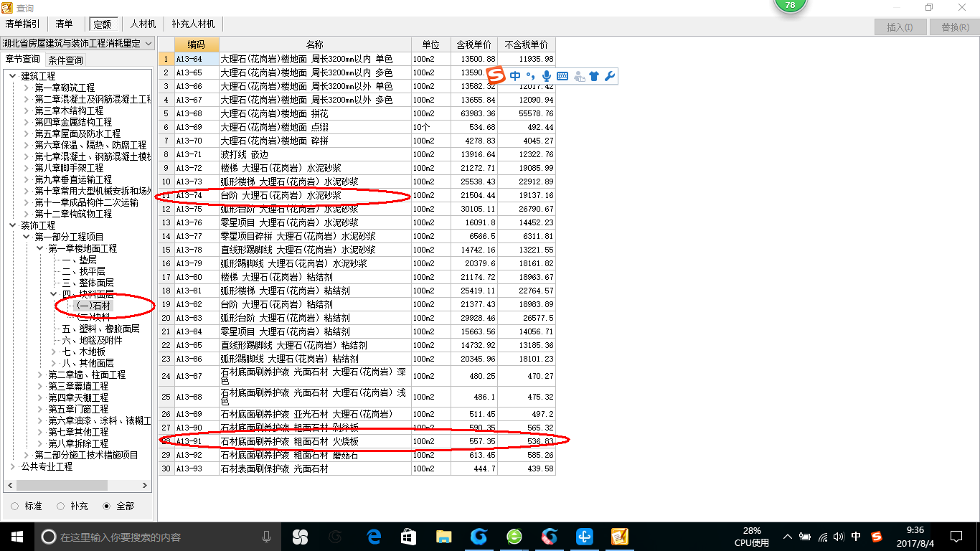Switch punctuation mode on Sogou toolbar
980x551 pixels.
531,76
